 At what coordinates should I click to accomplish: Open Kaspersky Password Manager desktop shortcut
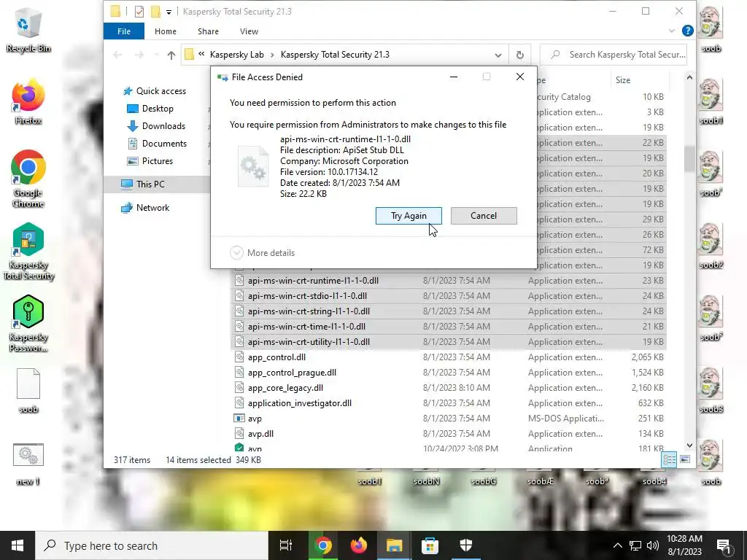coord(28,324)
